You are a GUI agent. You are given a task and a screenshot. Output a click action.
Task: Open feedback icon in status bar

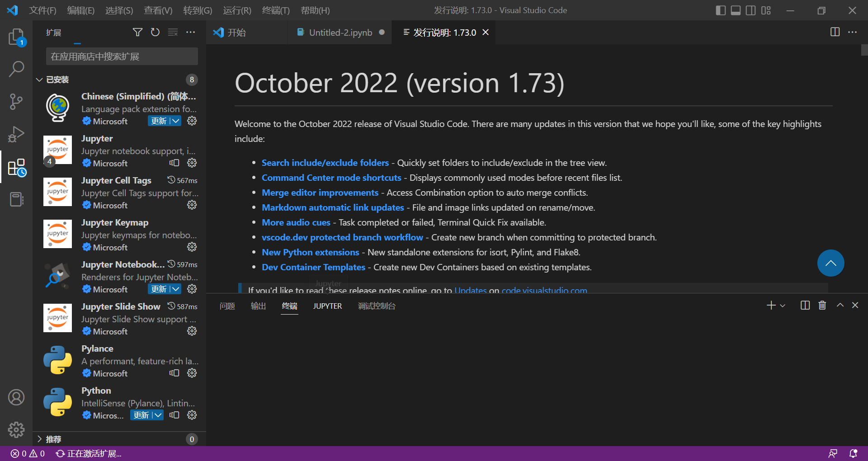833,453
